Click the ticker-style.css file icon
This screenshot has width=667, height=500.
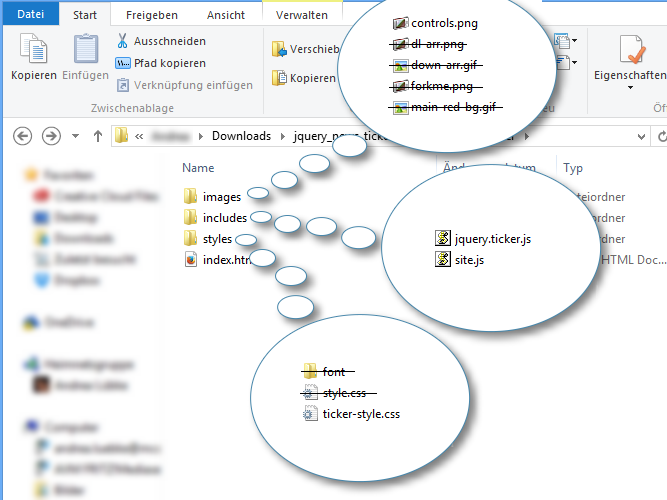(x=310, y=414)
